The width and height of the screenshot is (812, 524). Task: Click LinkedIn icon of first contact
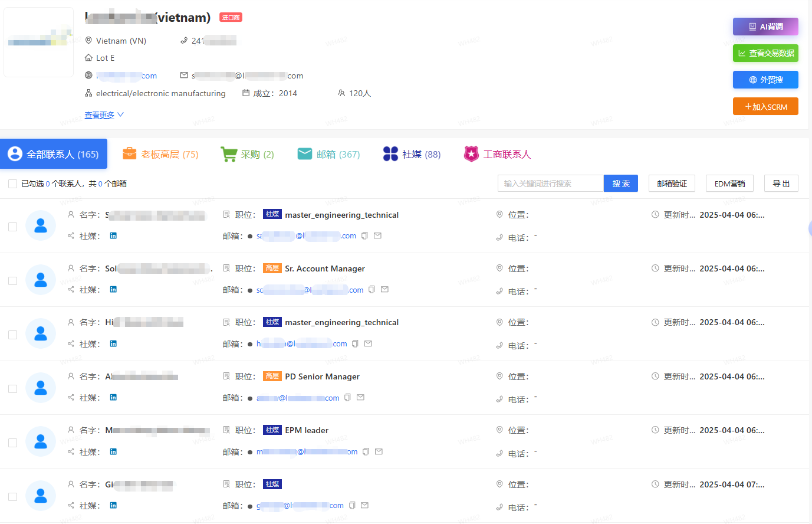point(113,235)
